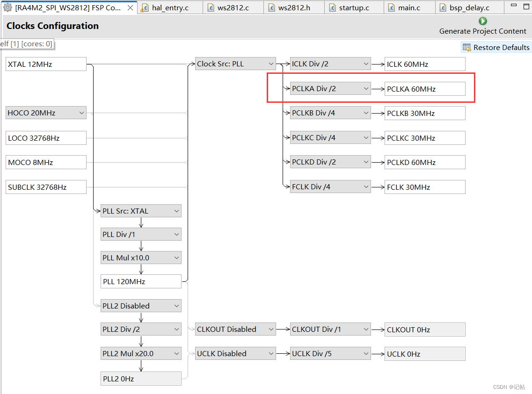Open the PCLKC Div /4 dropdown
The width and height of the screenshot is (532, 394).
tap(330, 137)
